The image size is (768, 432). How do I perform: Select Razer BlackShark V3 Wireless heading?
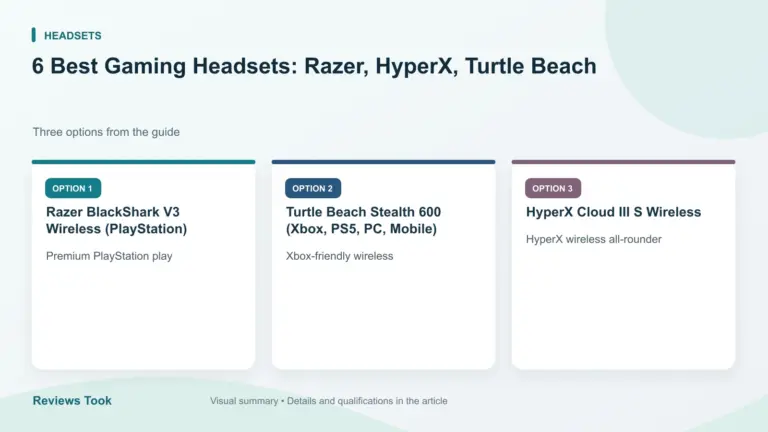pyautogui.click(x=117, y=220)
